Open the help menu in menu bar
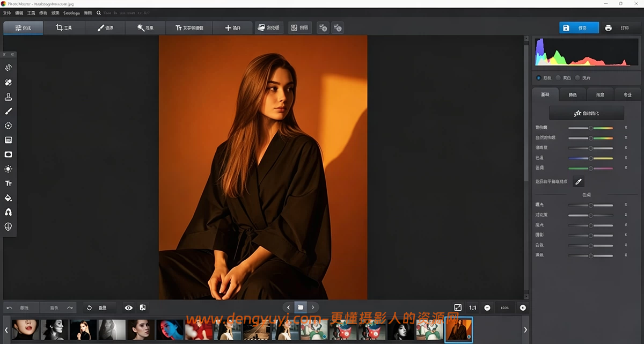This screenshot has width=644, height=344. tap(88, 12)
